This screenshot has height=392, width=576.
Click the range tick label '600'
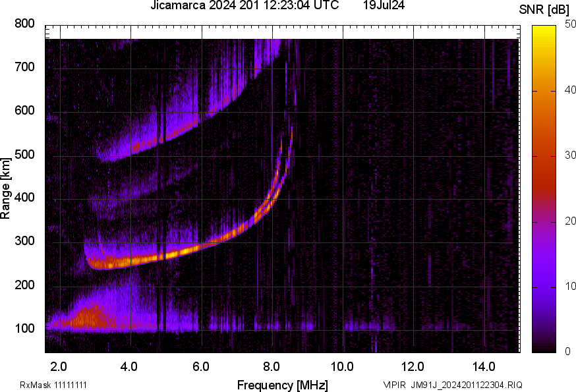pos(24,111)
